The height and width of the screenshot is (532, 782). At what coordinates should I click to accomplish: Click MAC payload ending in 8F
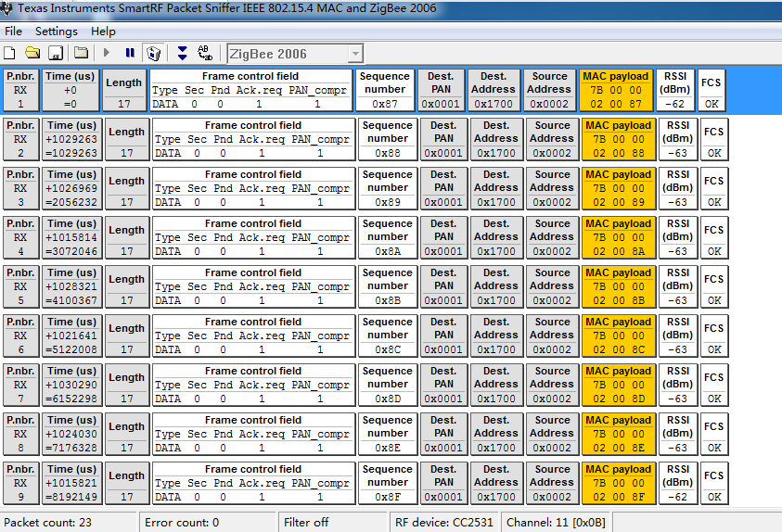619,483
